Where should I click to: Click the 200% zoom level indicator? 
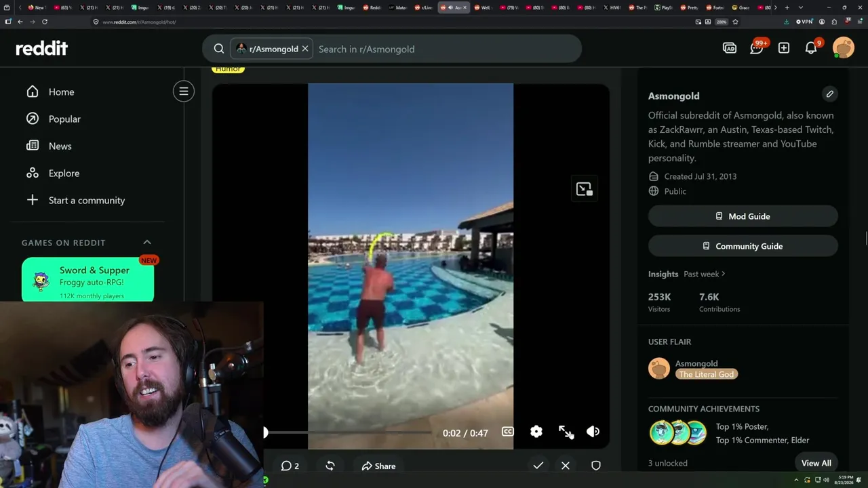(x=722, y=22)
